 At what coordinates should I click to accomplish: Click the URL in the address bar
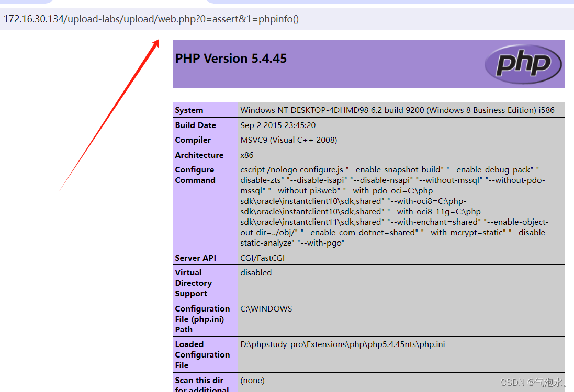pyautogui.click(x=151, y=19)
